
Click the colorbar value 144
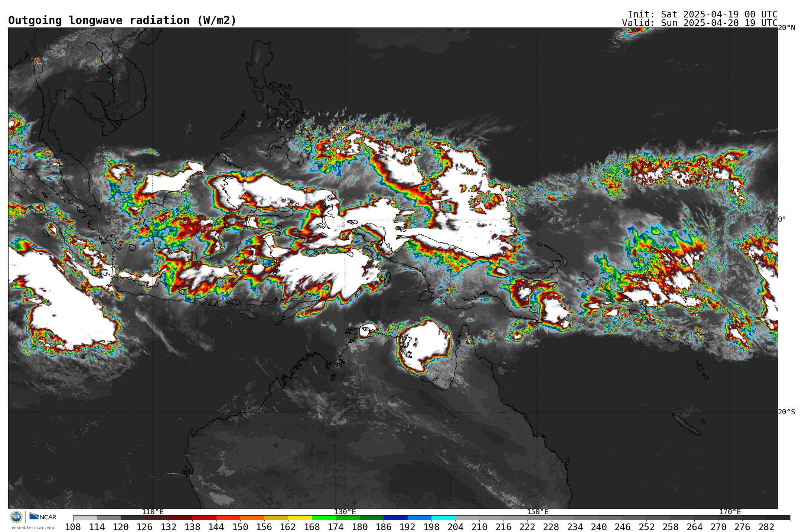click(x=216, y=527)
